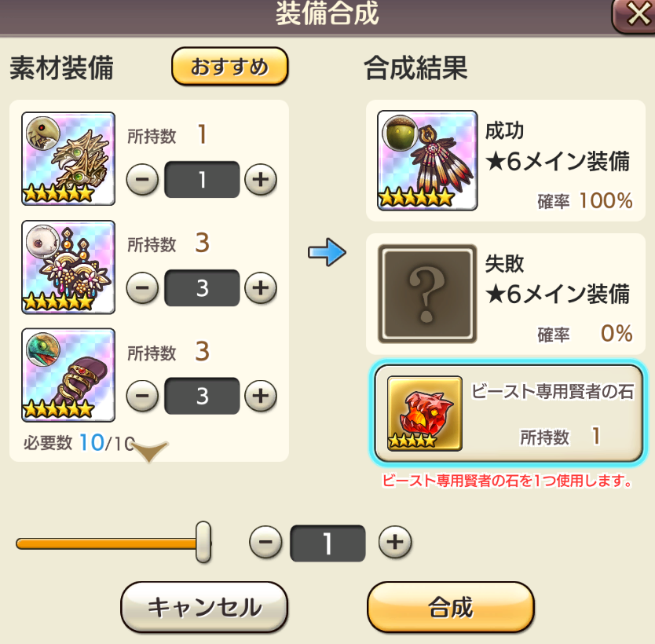Select the chameleon purple glove material equipment

(x=68, y=375)
